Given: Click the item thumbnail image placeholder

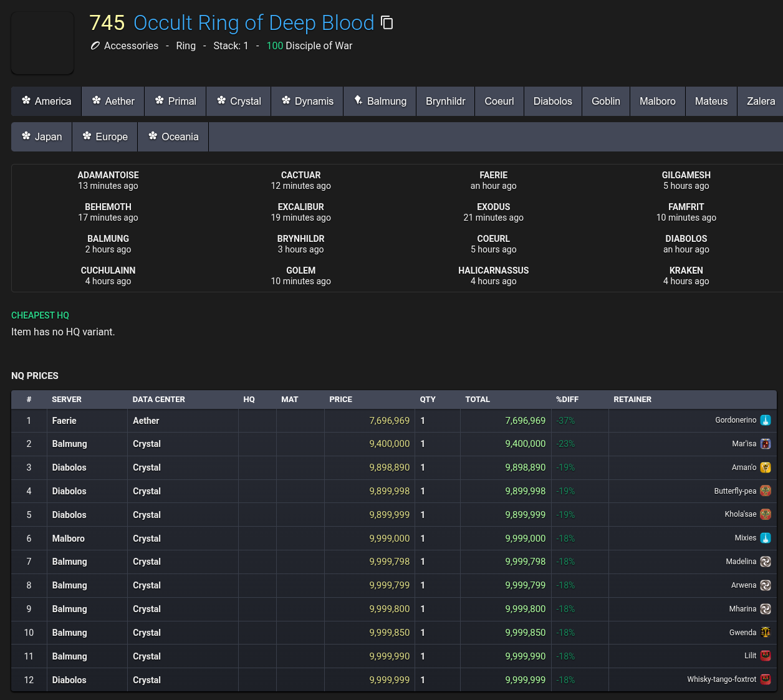Looking at the screenshot, I should (x=42, y=43).
